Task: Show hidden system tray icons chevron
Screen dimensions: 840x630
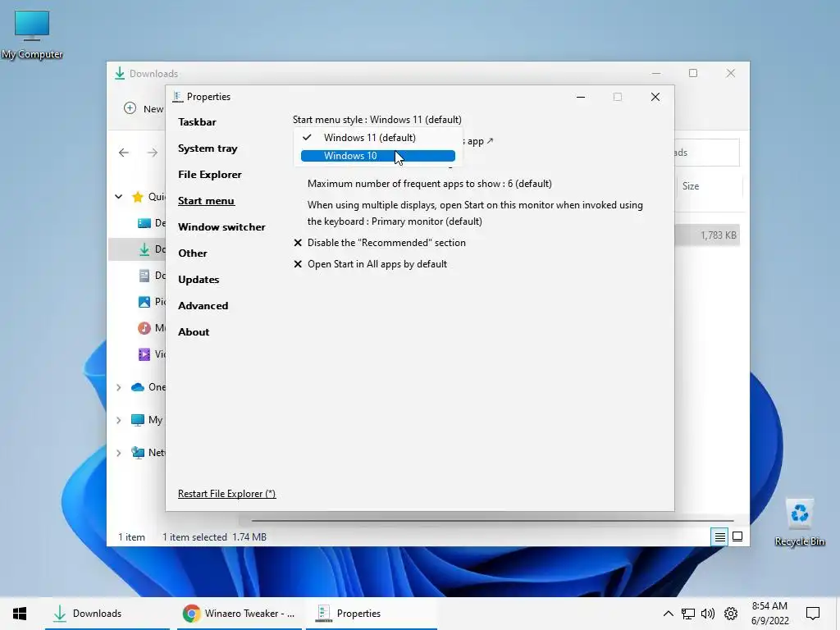Action: tap(668, 614)
